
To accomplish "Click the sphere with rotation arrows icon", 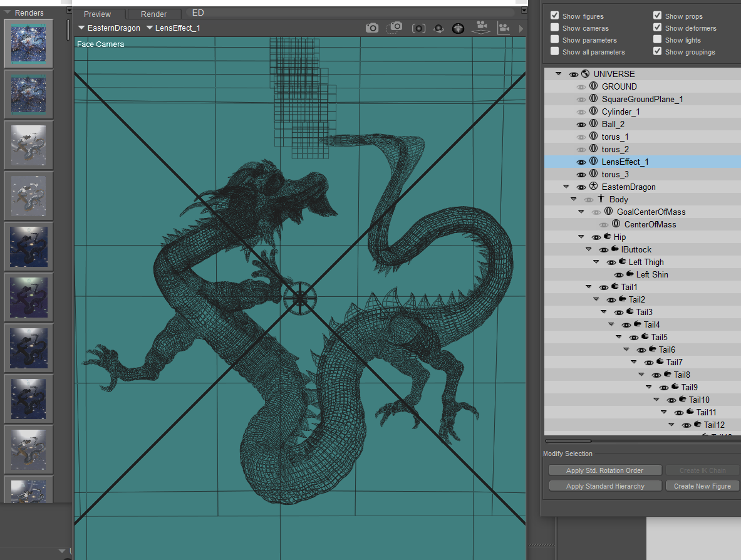I will pos(438,28).
